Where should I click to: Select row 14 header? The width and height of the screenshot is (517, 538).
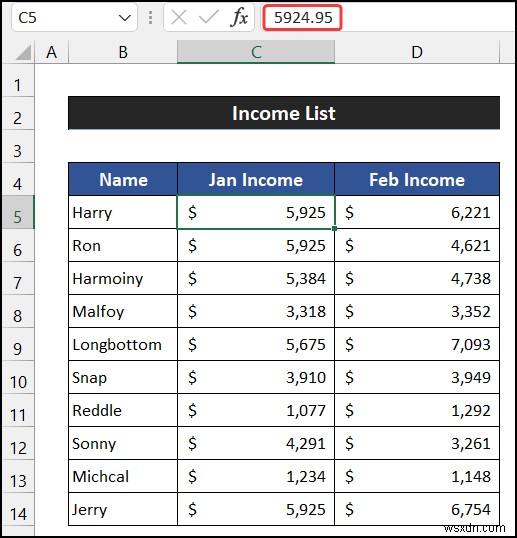click(17, 509)
